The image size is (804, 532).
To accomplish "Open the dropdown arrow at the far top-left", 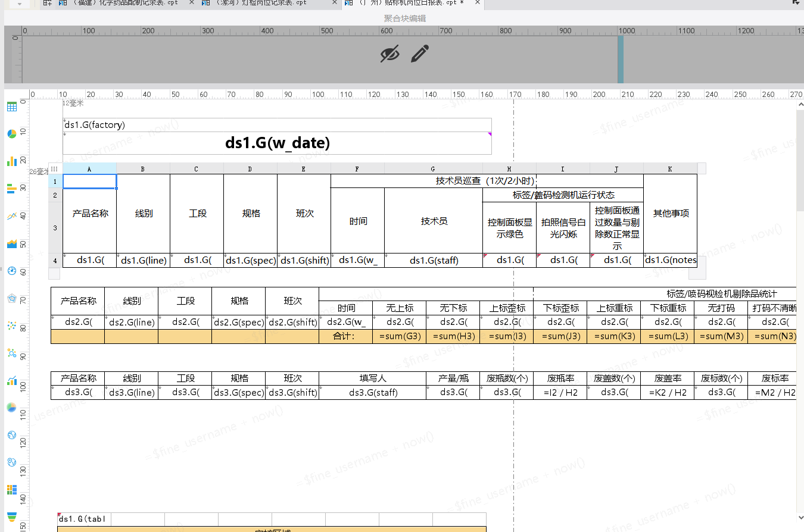I will click(x=20, y=4).
